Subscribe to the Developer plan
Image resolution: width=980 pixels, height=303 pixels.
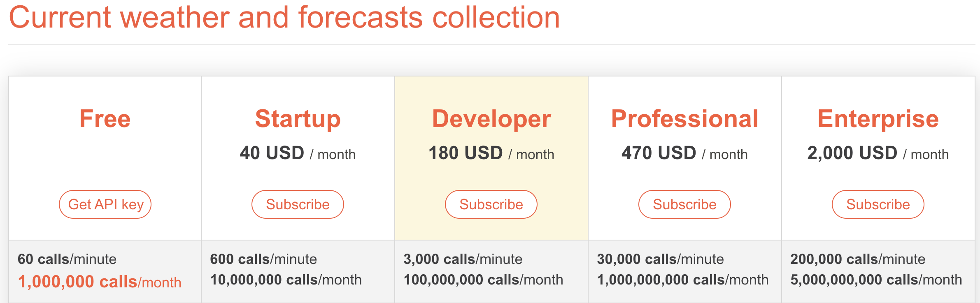point(491,204)
